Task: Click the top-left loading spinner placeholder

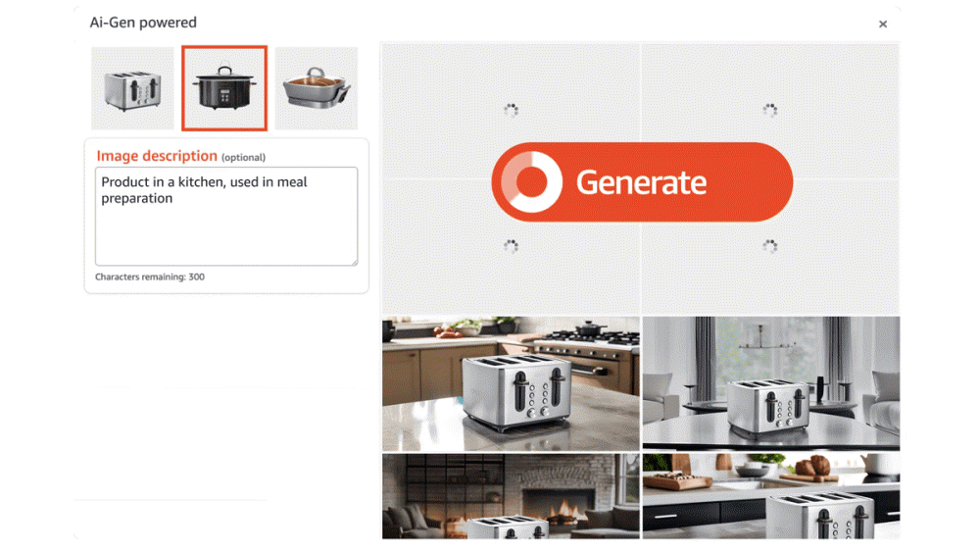Action: point(512,111)
